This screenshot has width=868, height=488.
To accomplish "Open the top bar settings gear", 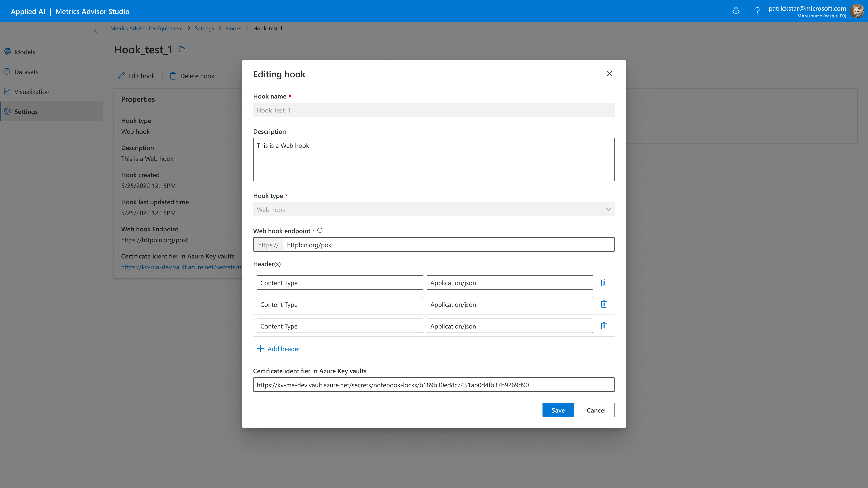I will 736,11.
